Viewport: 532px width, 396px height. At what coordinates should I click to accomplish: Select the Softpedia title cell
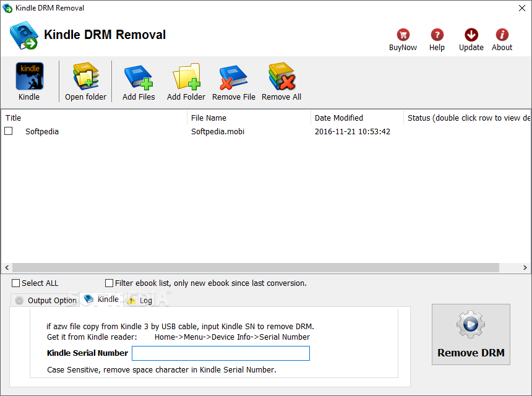[x=42, y=132]
